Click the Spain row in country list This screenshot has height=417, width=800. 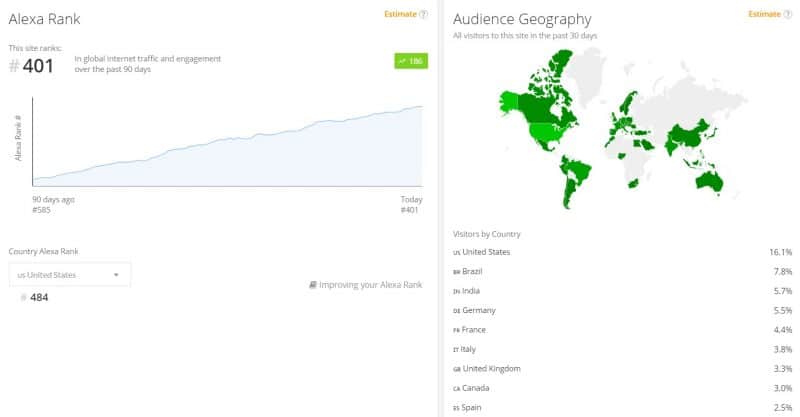coord(622,408)
